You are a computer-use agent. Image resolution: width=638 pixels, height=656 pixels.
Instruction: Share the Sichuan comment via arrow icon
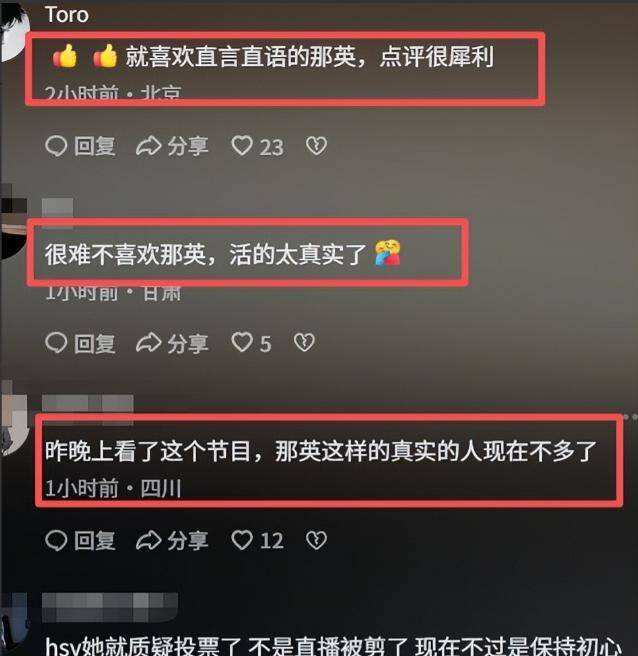149,540
